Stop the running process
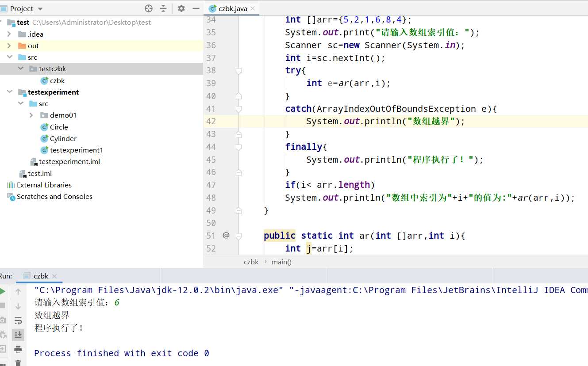Viewport: 588px width, 366px height. click(2, 305)
